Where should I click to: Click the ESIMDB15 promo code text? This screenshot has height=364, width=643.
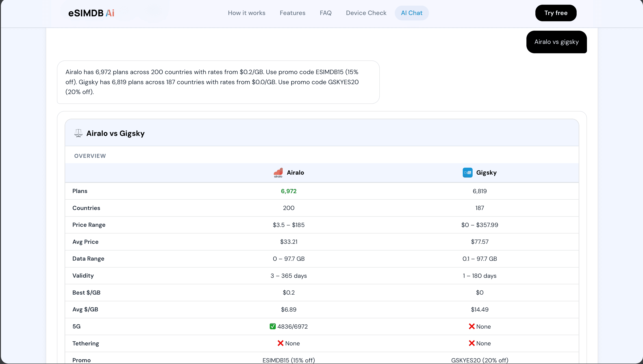coord(288,360)
